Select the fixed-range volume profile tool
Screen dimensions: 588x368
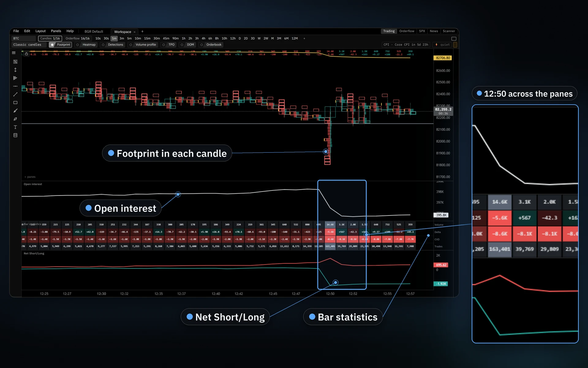(x=15, y=78)
